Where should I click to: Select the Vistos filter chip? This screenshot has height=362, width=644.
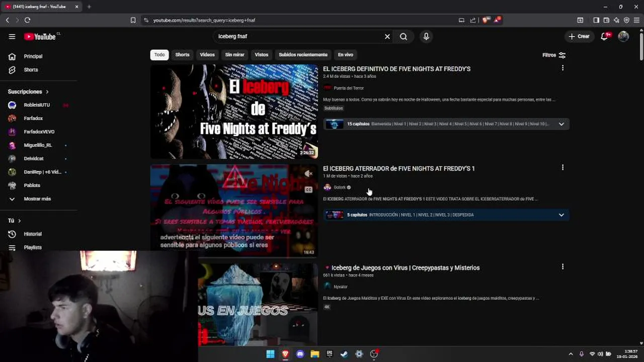tap(262, 54)
